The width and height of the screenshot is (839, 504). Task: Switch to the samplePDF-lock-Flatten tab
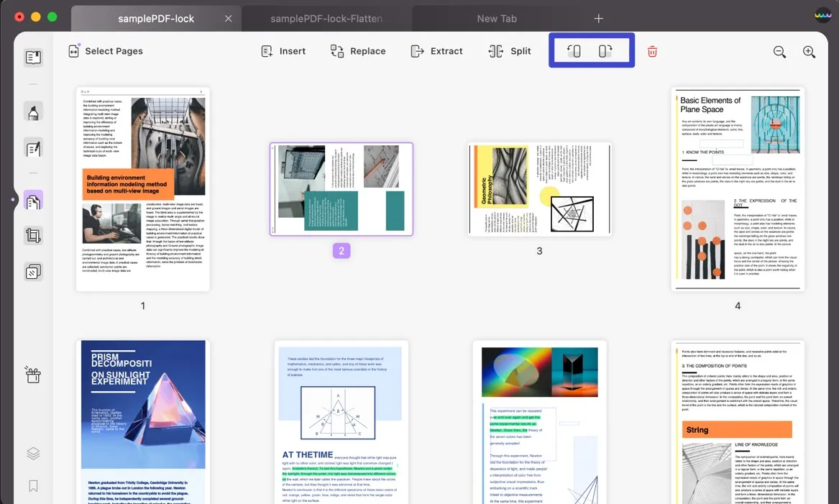tap(326, 19)
